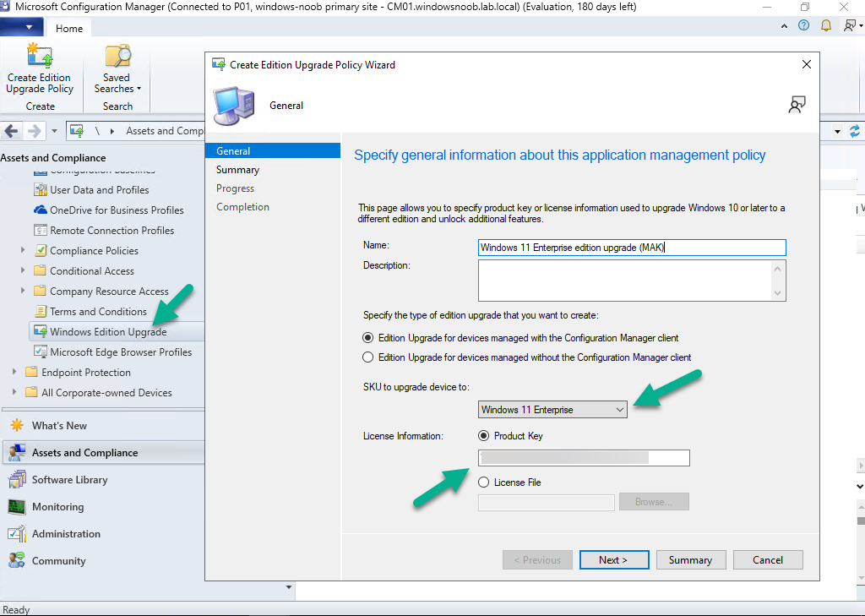Click the Summary button in wizard footer
The image size is (865, 616).
tap(691, 559)
